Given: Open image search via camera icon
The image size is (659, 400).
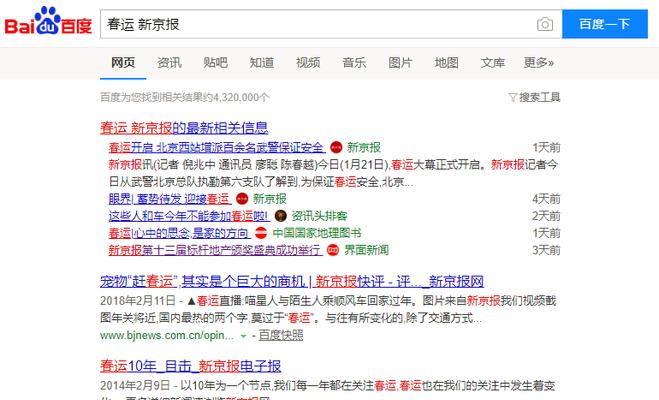Looking at the screenshot, I should 545,24.
